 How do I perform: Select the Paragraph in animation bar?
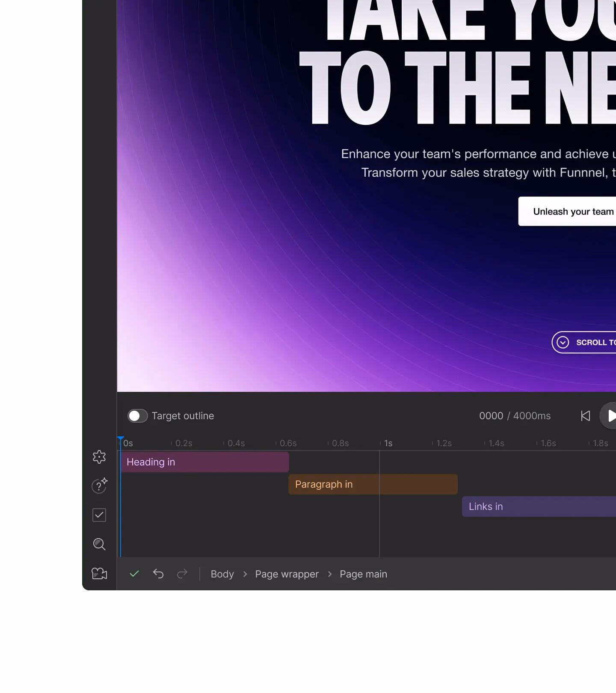click(x=373, y=484)
